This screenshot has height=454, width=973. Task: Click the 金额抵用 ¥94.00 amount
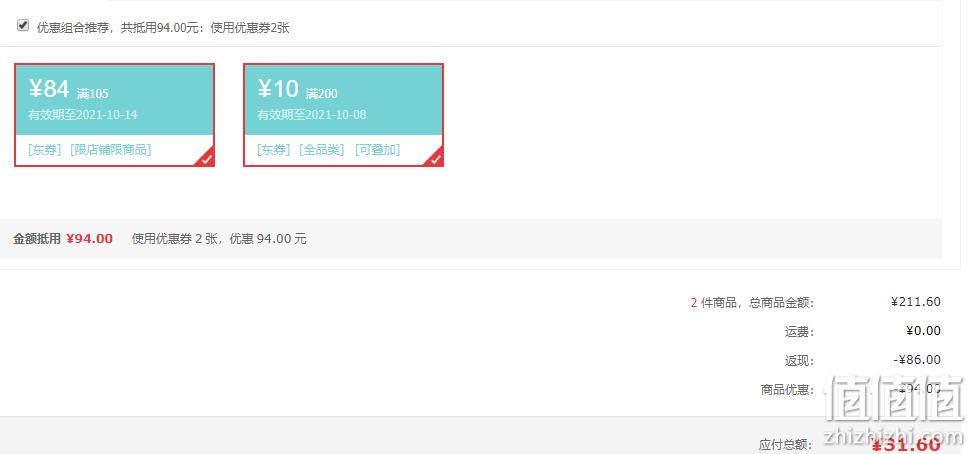click(x=89, y=239)
